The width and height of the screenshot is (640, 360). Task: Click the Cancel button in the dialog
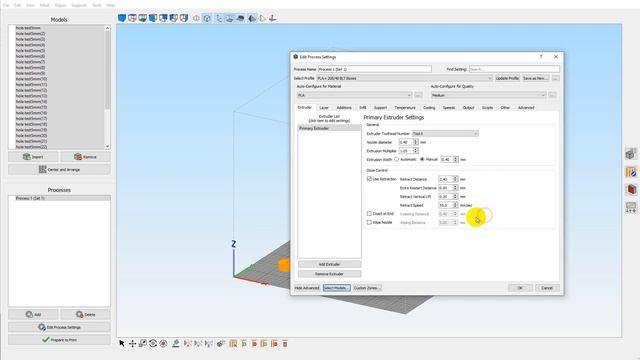pyautogui.click(x=547, y=288)
